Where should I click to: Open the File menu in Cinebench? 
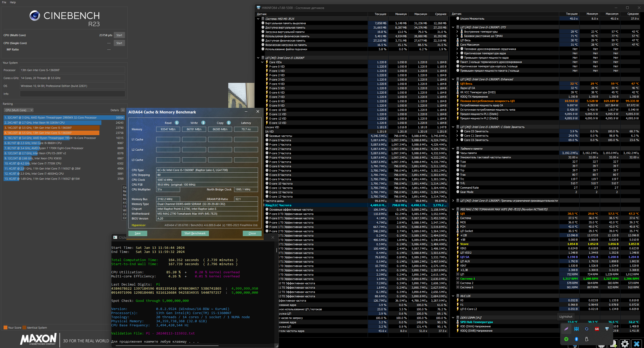pyautogui.click(x=4, y=2)
